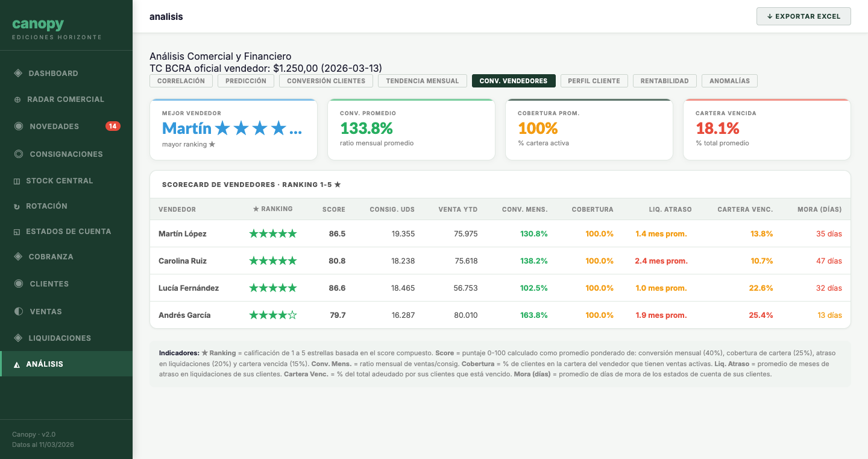The image size is (868, 459).
Task: Export the report with Exportar Excel
Action: coord(804,16)
